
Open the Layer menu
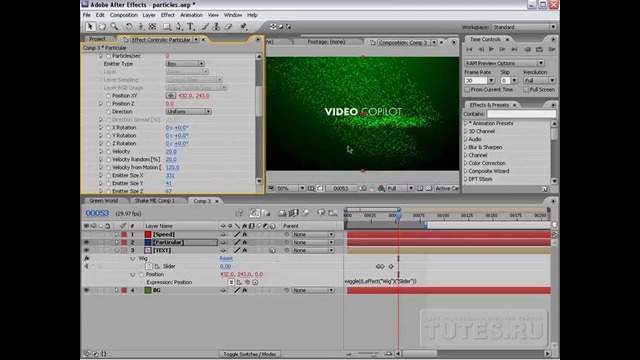(x=149, y=15)
